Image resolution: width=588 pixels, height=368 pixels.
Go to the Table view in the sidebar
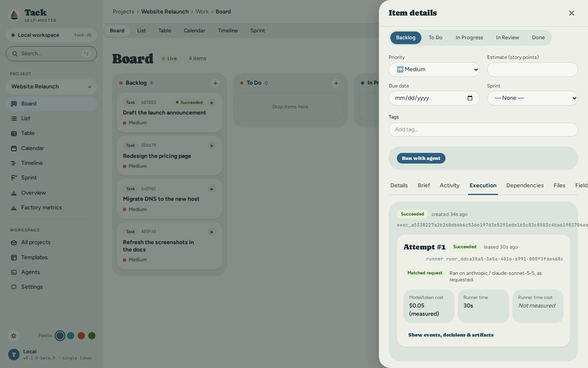[51, 133]
